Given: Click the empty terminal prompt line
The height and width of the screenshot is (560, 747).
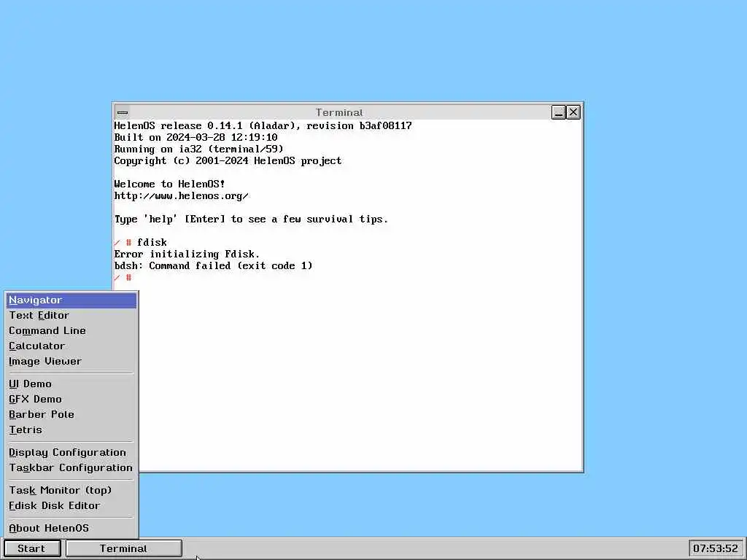Looking at the screenshot, I should coord(123,278).
